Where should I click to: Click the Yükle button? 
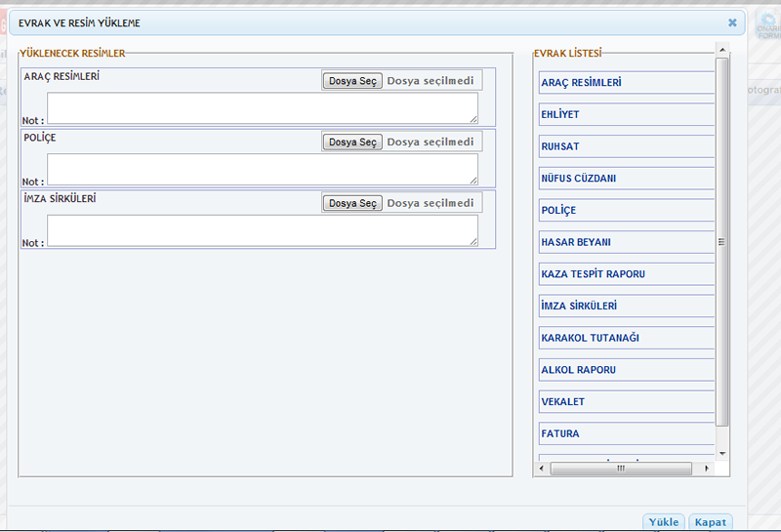(x=664, y=521)
